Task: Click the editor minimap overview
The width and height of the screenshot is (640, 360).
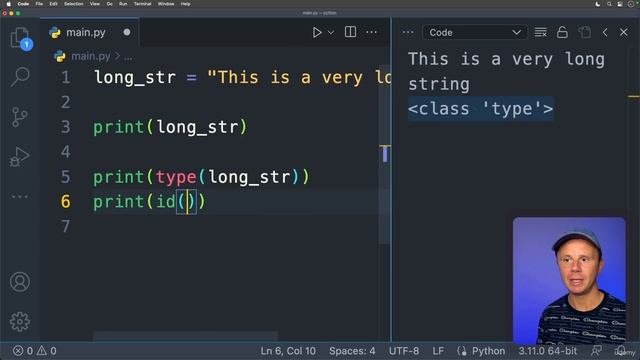Action: click(x=384, y=154)
